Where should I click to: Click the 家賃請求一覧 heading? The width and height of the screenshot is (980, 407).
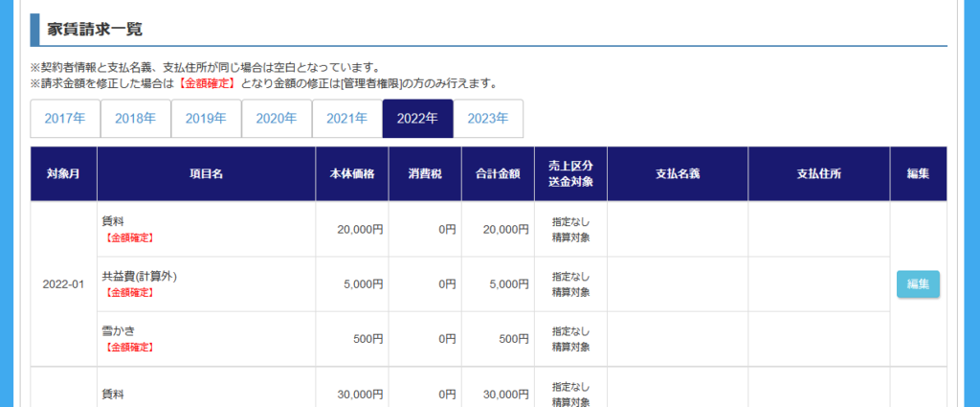tap(95, 30)
